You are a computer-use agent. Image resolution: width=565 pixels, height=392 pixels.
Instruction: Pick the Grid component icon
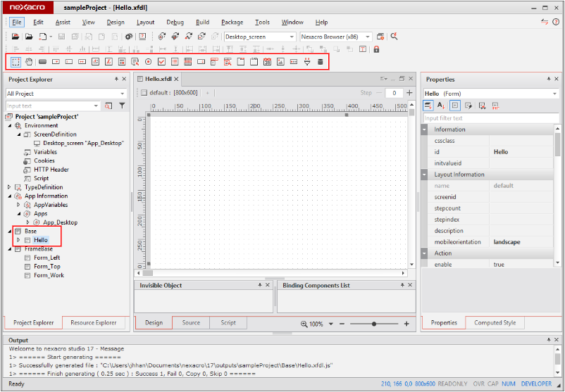pos(187,62)
